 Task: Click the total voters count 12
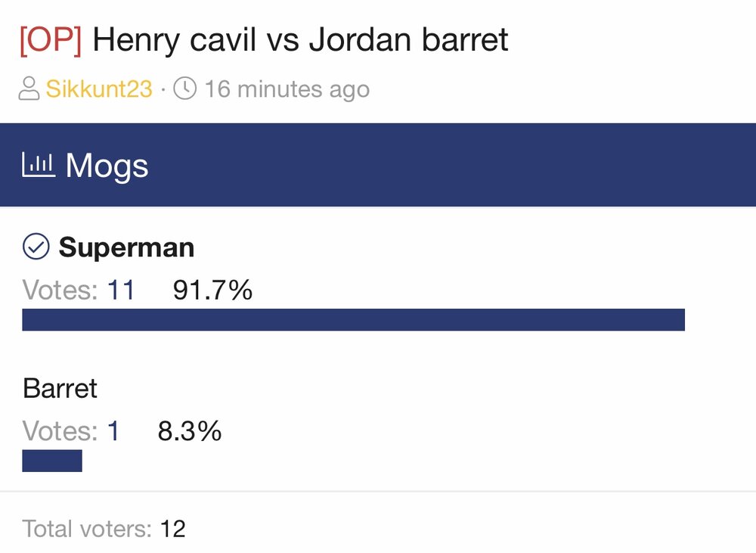pyautogui.click(x=172, y=529)
